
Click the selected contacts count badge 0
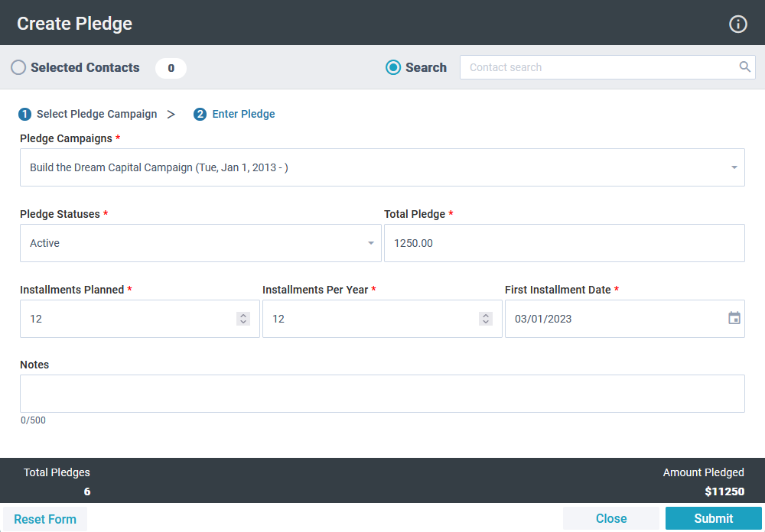click(171, 68)
